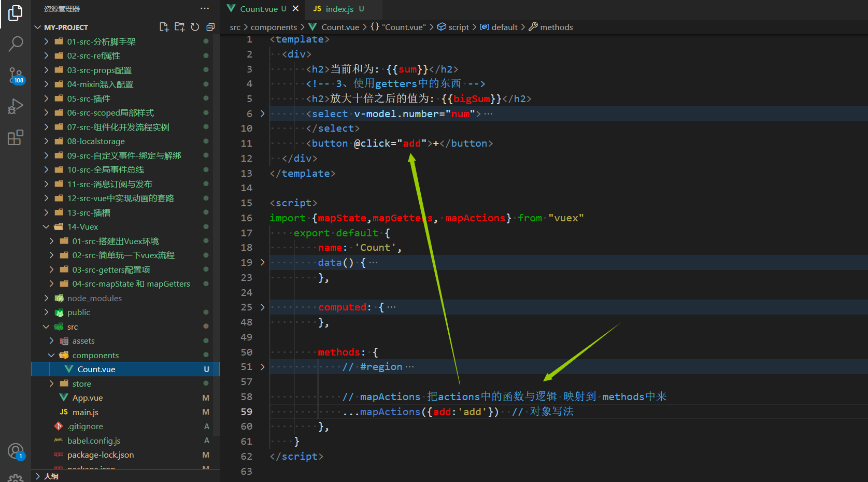
Task: Close the Count.vue editor tab
Action: tap(295, 9)
